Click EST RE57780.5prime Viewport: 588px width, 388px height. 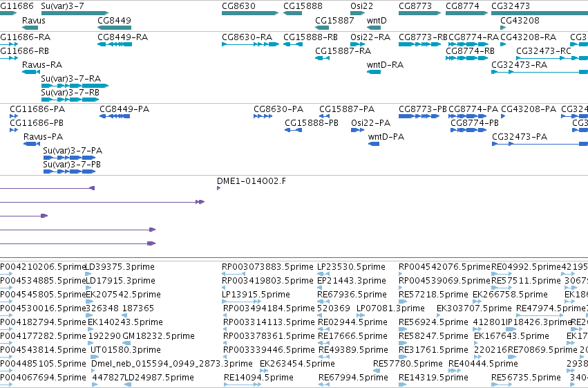[377, 371]
